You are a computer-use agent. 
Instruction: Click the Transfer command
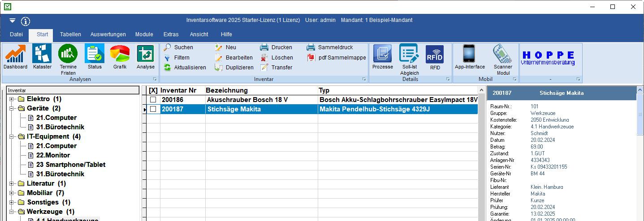[x=276, y=68]
